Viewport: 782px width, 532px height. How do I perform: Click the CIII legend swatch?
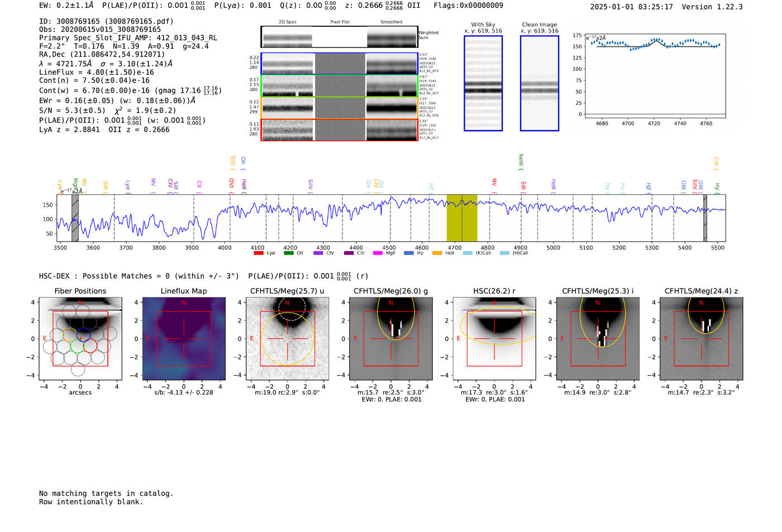point(349,253)
